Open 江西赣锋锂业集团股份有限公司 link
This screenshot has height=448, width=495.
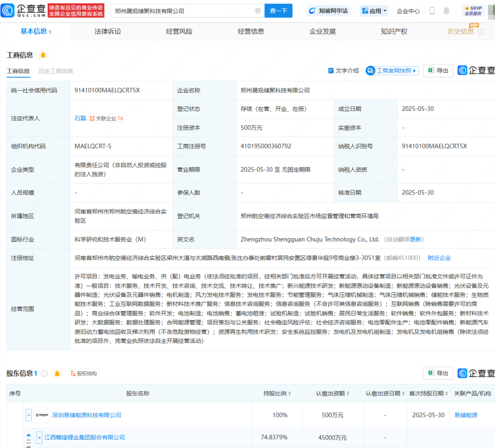(x=85, y=438)
